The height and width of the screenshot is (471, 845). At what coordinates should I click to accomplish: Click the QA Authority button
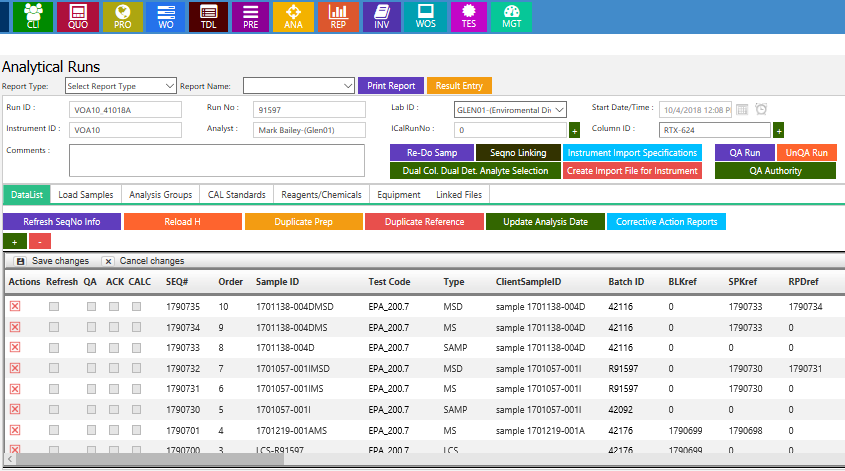[x=775, y=171]
